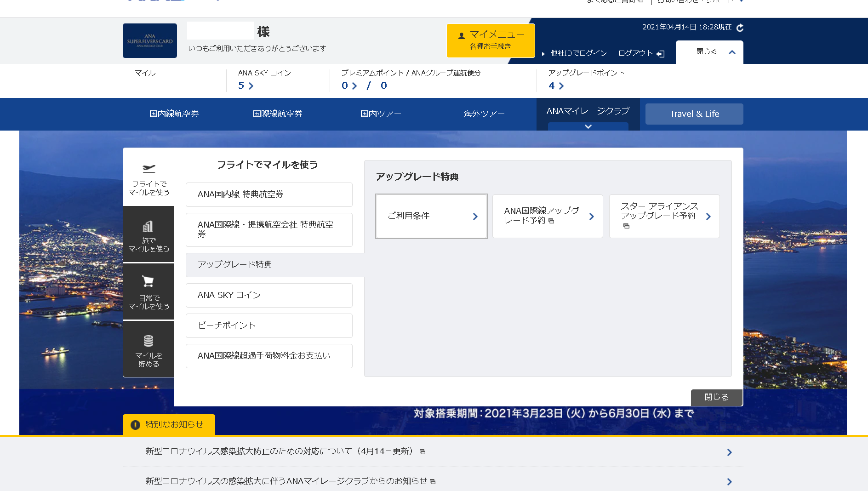This screenshot has height=491, width=868.
Task: Select ANA国際線超過手荷物料金お支払い
Action: tap(269, 356)
